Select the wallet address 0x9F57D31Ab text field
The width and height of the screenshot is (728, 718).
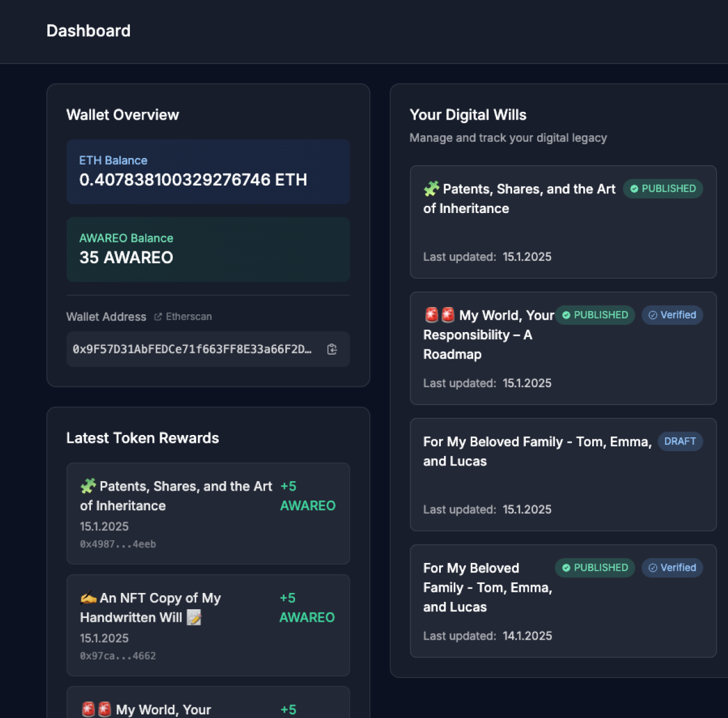208,349
